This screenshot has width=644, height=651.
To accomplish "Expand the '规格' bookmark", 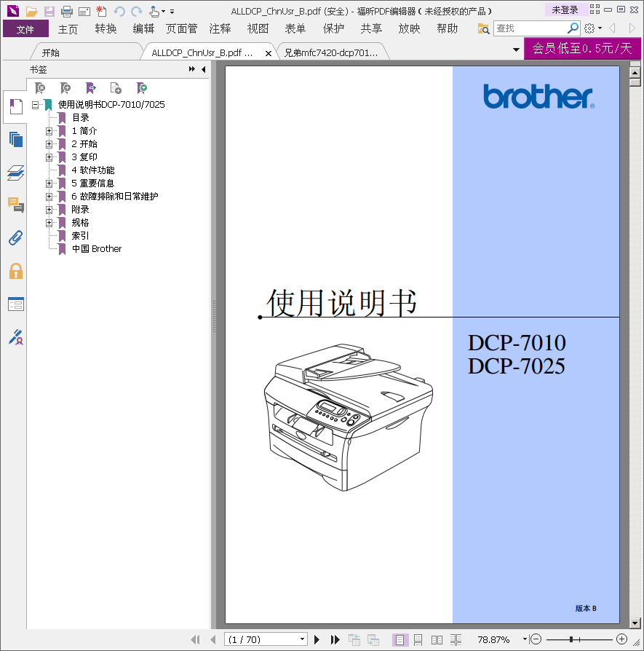I will (x=49, y=223).
